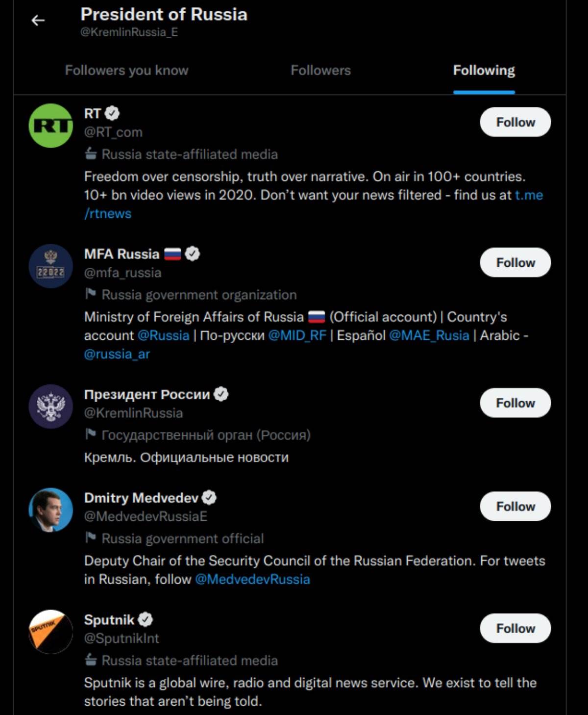Screen dimensions: 588x715
Task: Click the verified badge next to RT
Action: coord(113,113)
